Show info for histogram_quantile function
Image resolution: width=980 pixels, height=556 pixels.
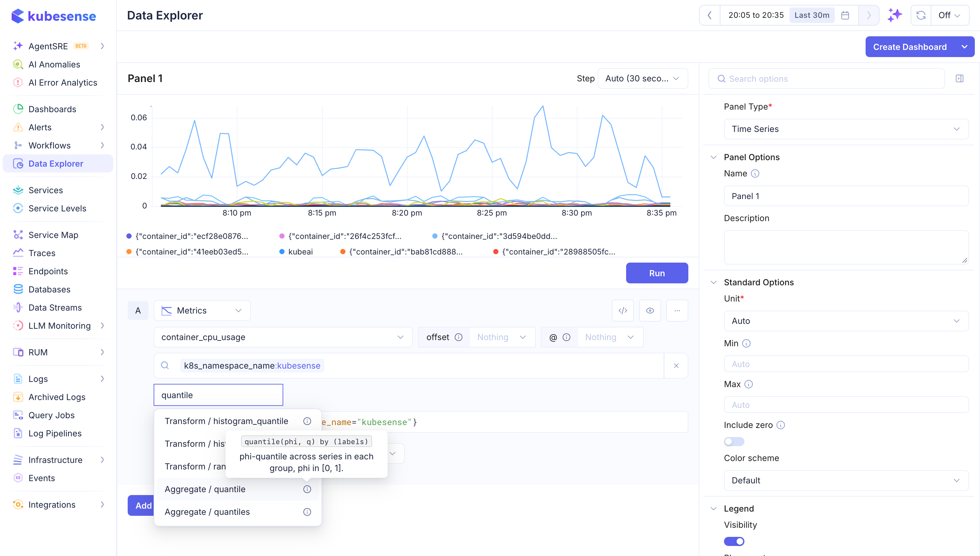(x=307, y=421)
